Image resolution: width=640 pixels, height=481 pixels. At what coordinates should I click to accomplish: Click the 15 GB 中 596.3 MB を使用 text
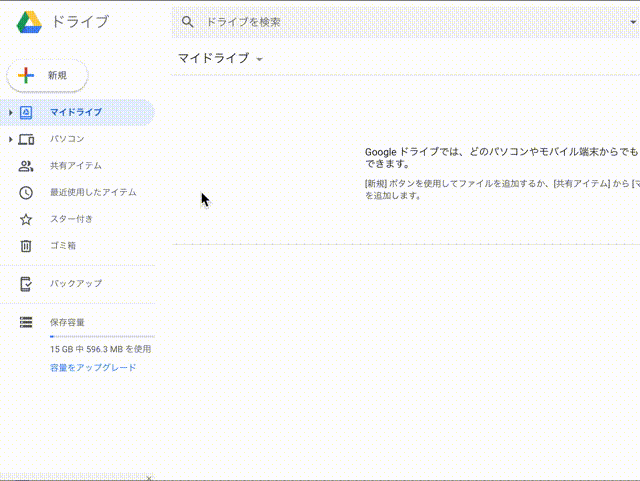[101, 350]
